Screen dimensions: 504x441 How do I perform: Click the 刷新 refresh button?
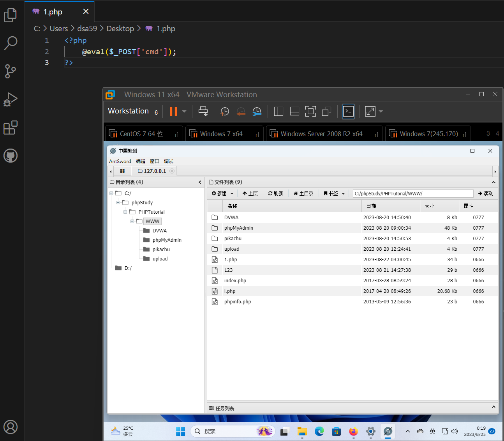click(x=275, y=193)
